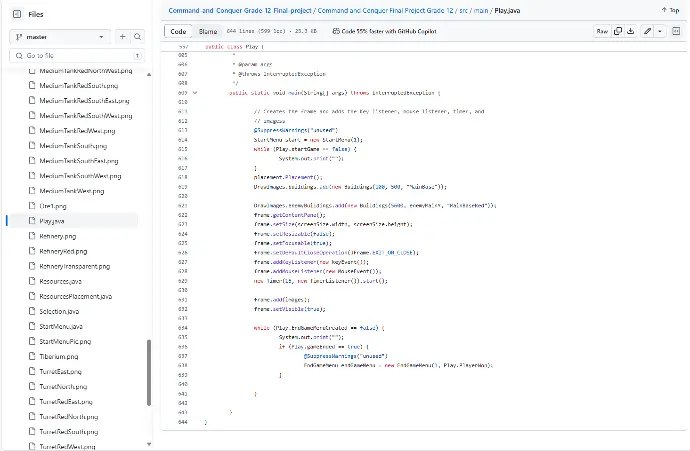690x451 pixels.
Task: Open TurretRedNorth.png in file tree
Action: click(x=69, y=417)
